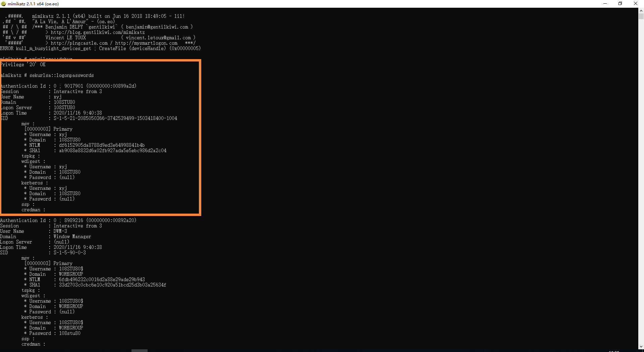This screenshot has width=644, height=352.
Task: Click the SID value S-1-5-90-0-3
Action: click(x=70, y=253)
